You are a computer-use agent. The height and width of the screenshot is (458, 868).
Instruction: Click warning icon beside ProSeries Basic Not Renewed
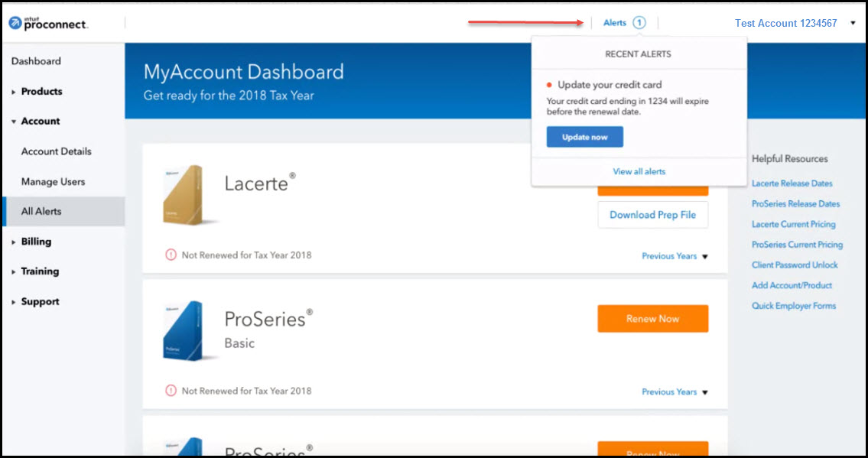point(171,391)
